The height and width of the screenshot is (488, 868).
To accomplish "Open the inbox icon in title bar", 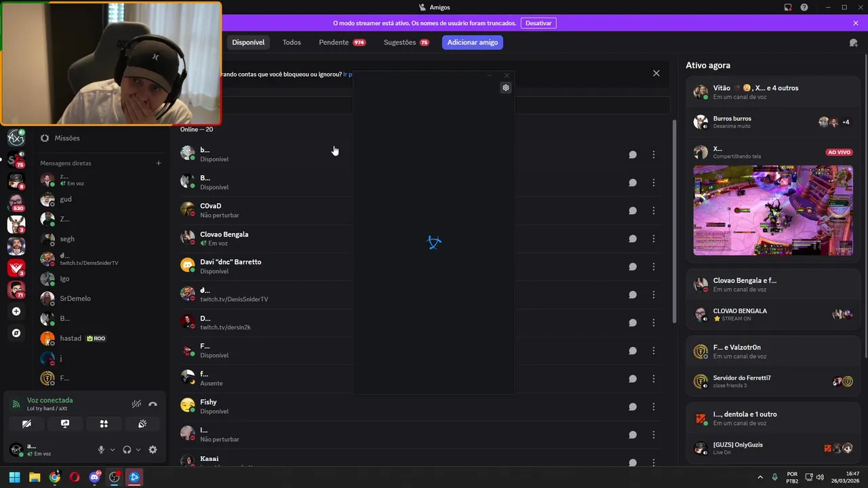I will click(x=788, y=7).
